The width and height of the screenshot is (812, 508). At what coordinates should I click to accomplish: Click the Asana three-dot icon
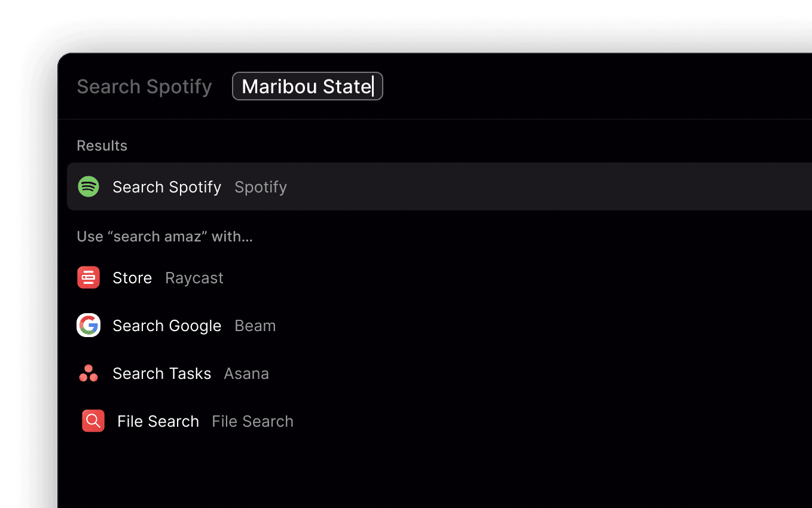88,374
